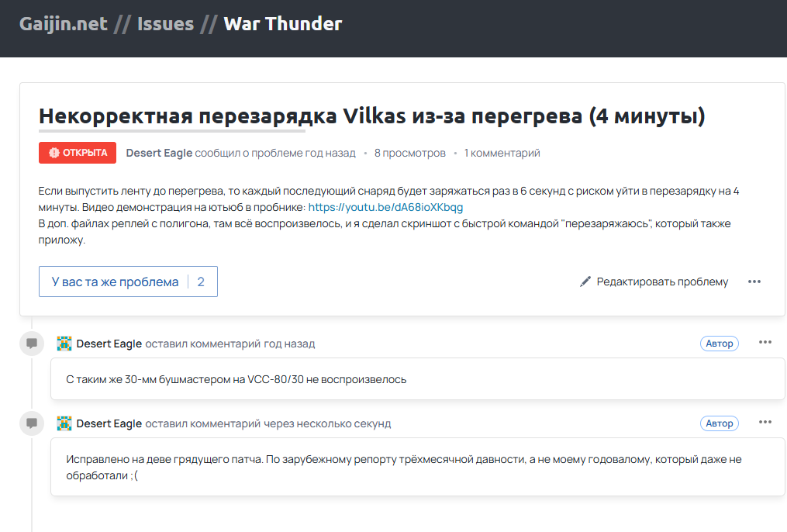This screenshot has height=532, width=787.
Task: Open the youtu.be video demonstration link
Action: [385, 207]
